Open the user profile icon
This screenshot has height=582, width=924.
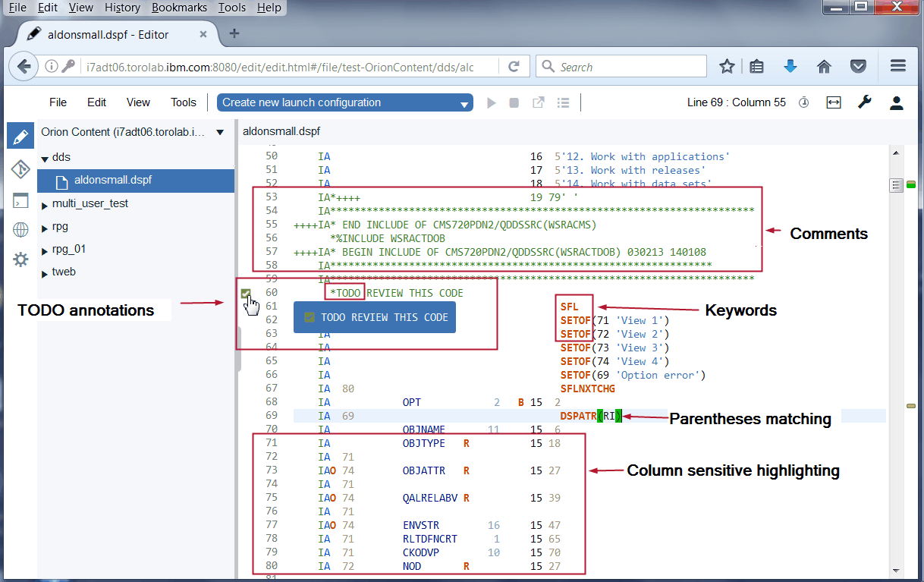896,102
